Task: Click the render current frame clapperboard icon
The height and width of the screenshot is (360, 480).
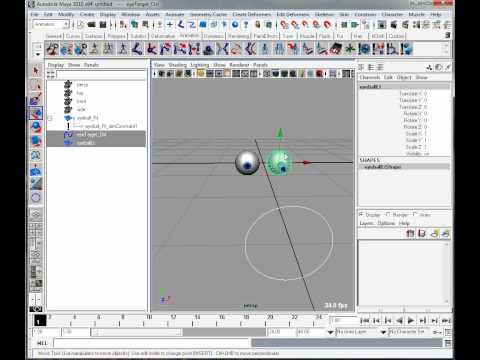Action: click(394, 24)
